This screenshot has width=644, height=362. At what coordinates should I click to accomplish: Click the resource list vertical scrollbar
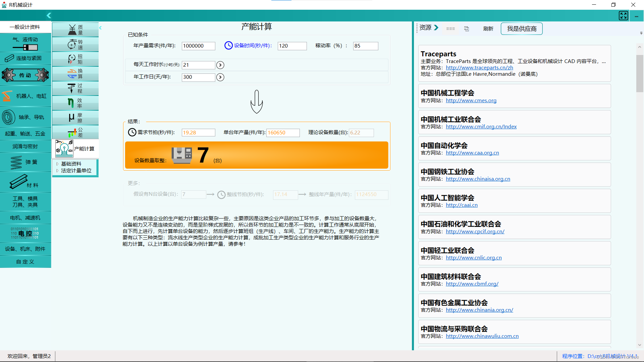[639, 74]
